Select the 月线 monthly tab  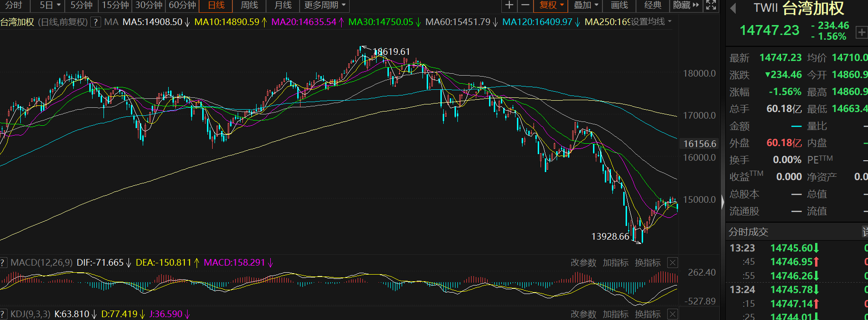click(x=283, y=5)
